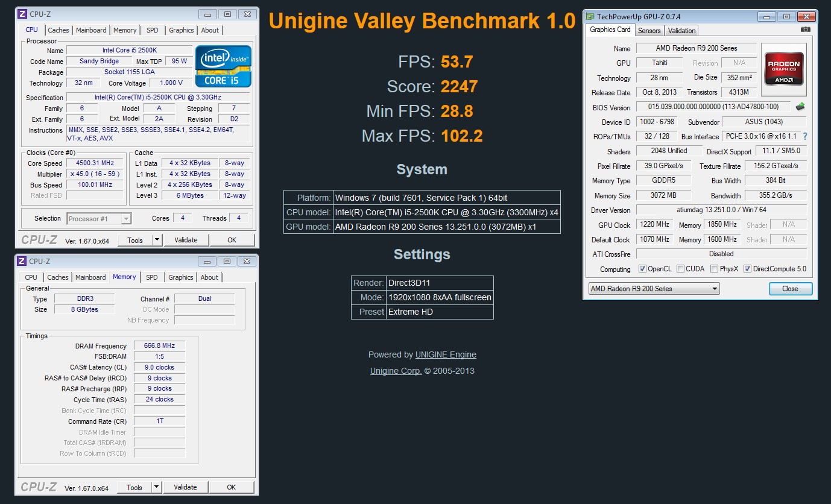
Task: Click the Sandy Bridge code name field
Action: 100,61
